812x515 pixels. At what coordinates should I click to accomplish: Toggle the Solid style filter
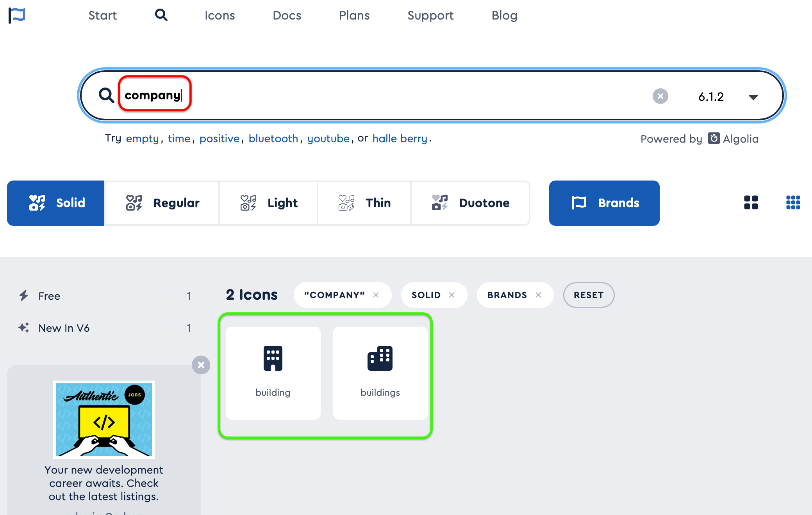pos(56,203)
